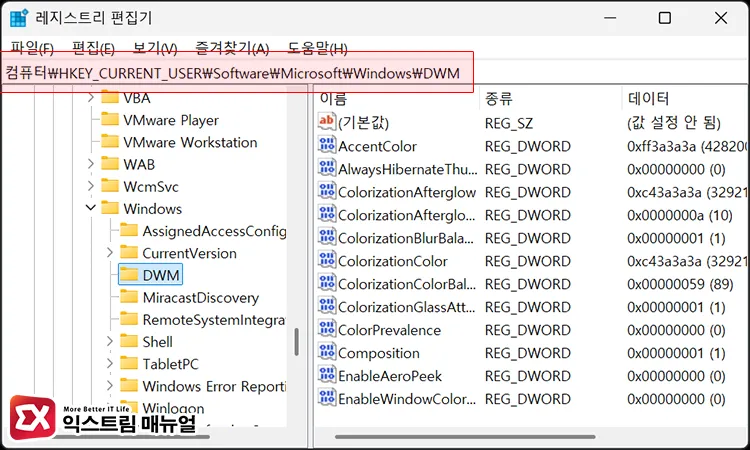
Task: Click the Registry Editor app icon in title bar
Action: tap(19, 18)
